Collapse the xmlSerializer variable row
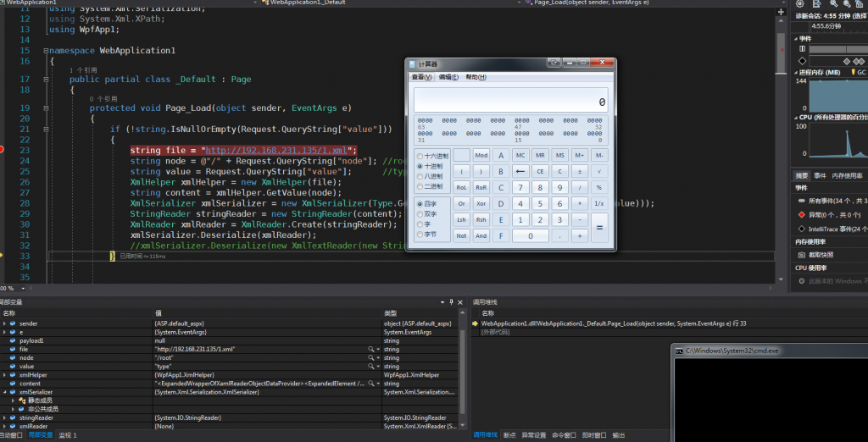The height and width of the screenshot is (442, 868). (4, 392)
